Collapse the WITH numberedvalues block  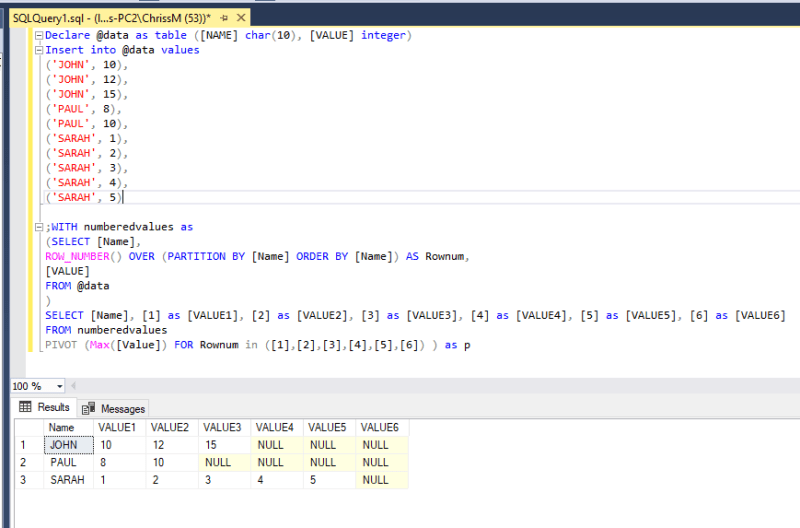coord(39,227)
